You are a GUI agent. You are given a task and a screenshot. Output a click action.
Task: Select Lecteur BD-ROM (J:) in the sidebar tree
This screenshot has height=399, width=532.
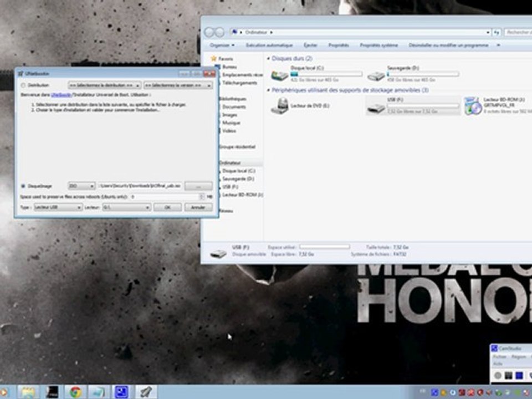(242, 195)
